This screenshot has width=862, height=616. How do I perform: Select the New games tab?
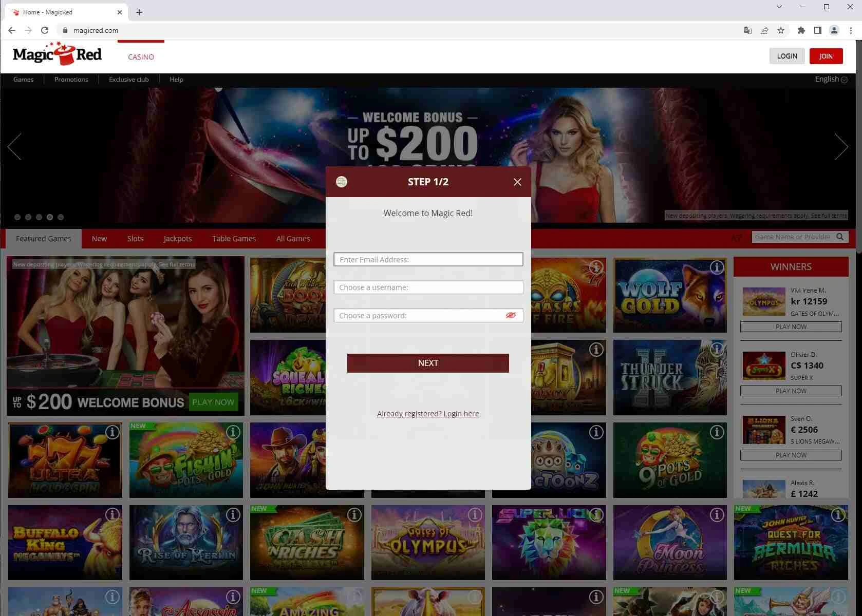[x=99, y=239]
